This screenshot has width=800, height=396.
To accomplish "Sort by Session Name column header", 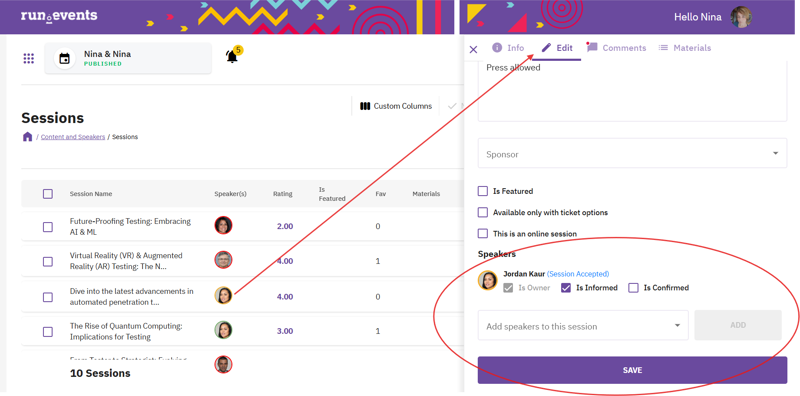I will [91, 194].
